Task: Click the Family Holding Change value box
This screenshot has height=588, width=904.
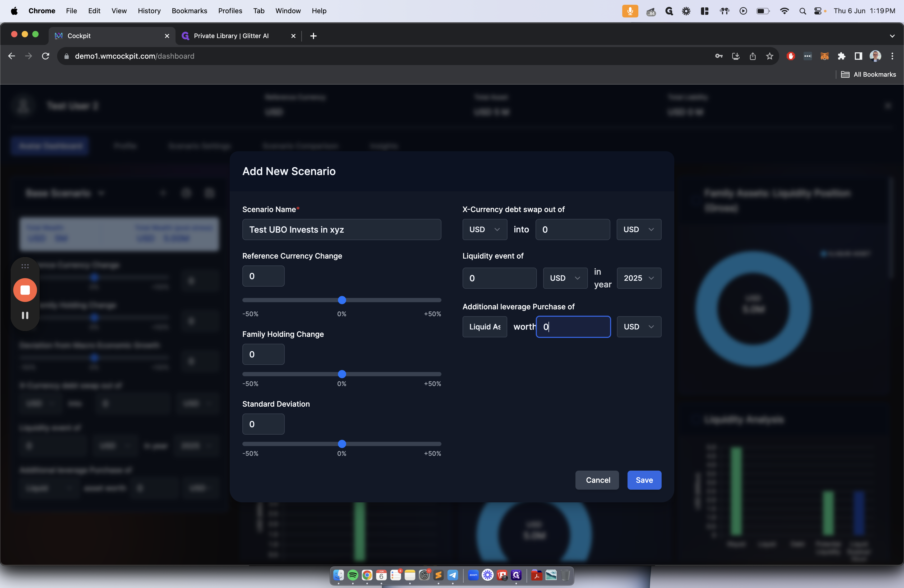Action: click(263, 354)
